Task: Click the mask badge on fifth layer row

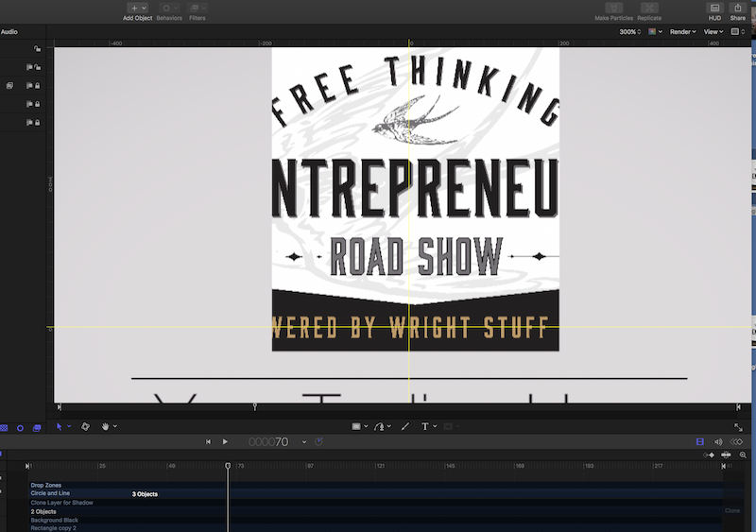Action: click(29, 122)
